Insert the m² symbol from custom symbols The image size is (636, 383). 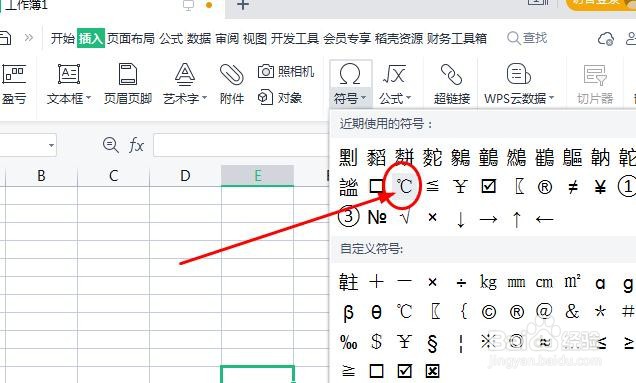tap(572, 281)
